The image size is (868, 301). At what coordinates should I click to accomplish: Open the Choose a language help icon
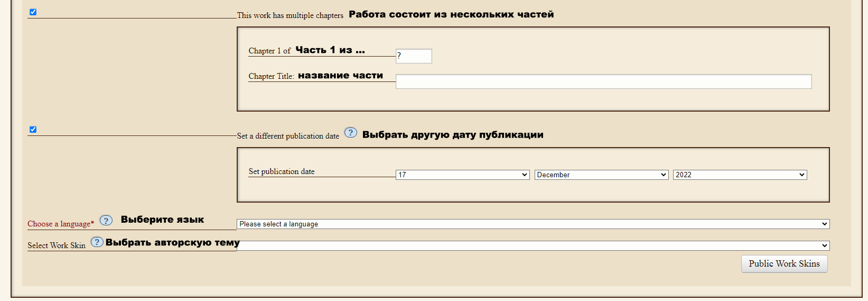click(x=106, y=221)
